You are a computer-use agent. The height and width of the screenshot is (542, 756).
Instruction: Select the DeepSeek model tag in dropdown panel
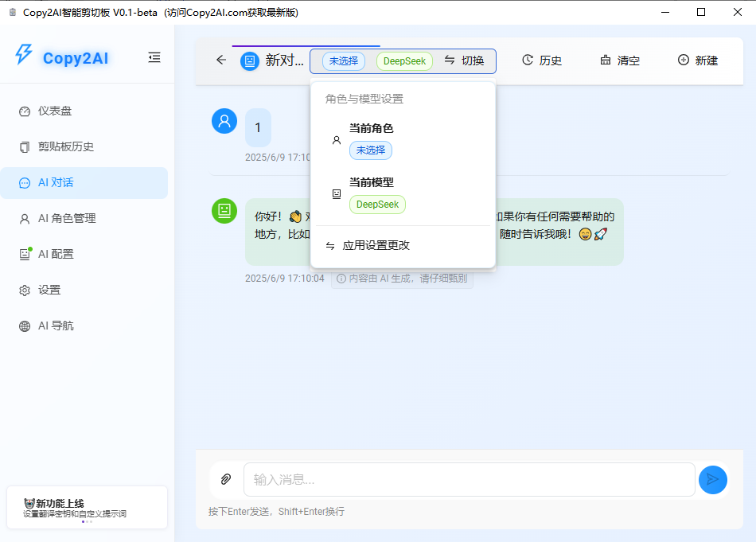click(x=377, y=205)
